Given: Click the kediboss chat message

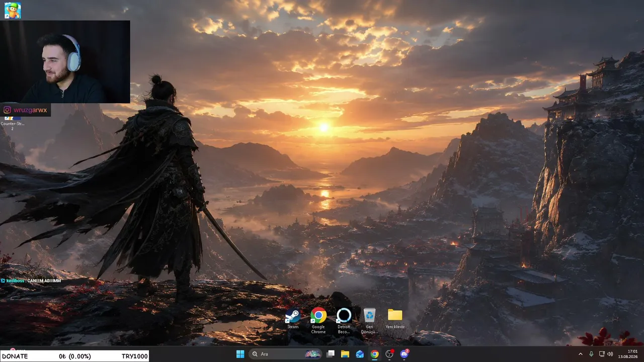Looking at the screenshot, I should pos(31,281).
